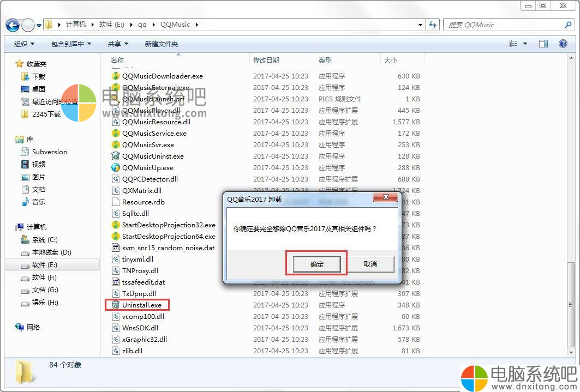Select 桌面 in the navigation pane
The height and width of the screenshot is (392, 580).
click(x=33, y=89)
